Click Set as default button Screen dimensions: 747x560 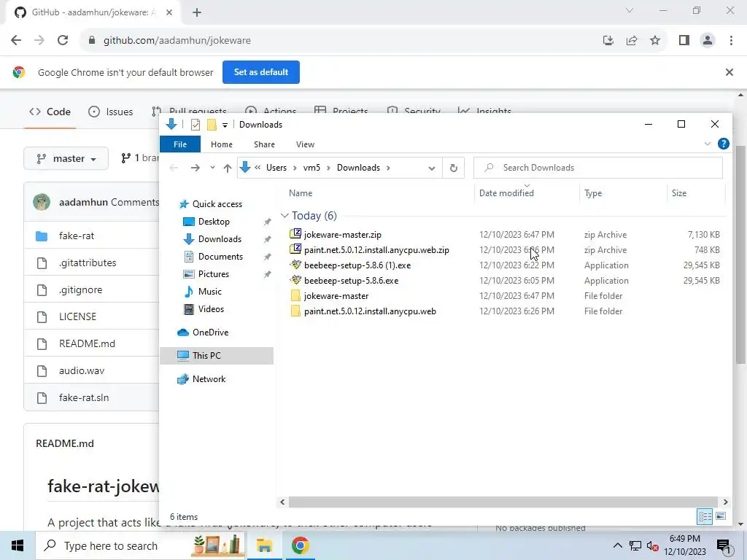(261, 72)
